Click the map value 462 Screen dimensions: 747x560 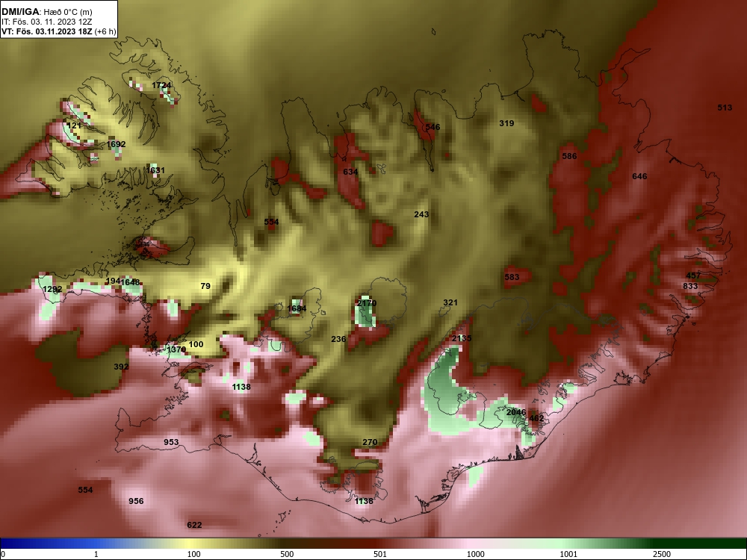coord(536,419)
